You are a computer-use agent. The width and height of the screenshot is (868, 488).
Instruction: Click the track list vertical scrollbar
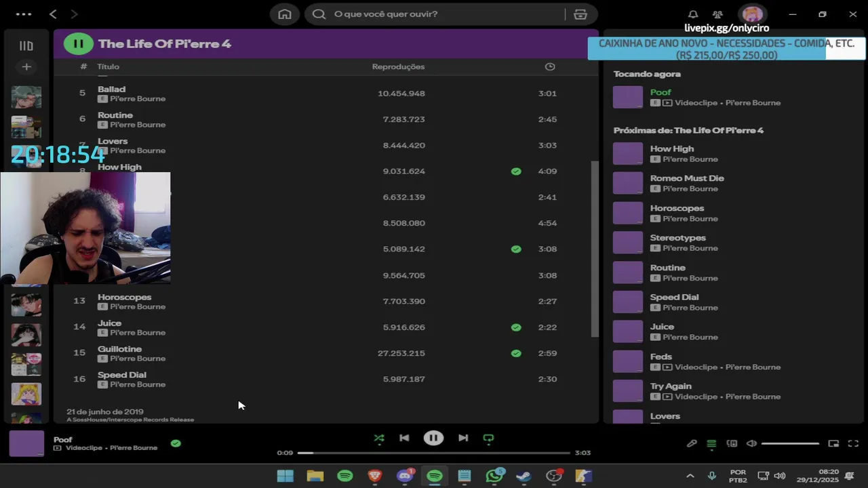pos(595,249)
